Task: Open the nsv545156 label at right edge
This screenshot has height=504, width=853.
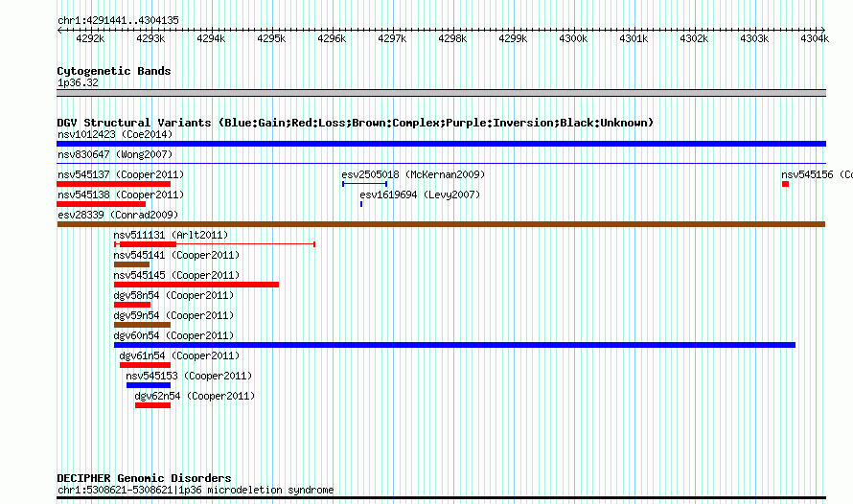Action: (818, 174)
